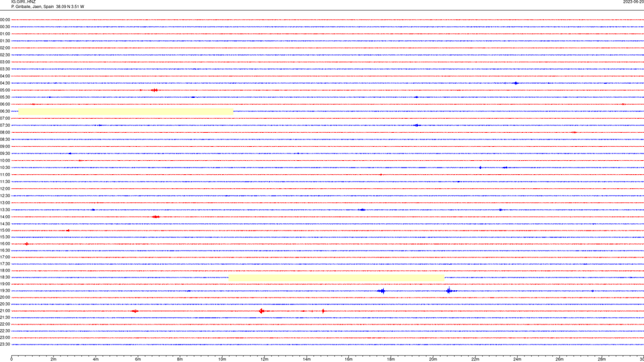
Task: Select the 00:00 time row label
Action: (5, 19)
